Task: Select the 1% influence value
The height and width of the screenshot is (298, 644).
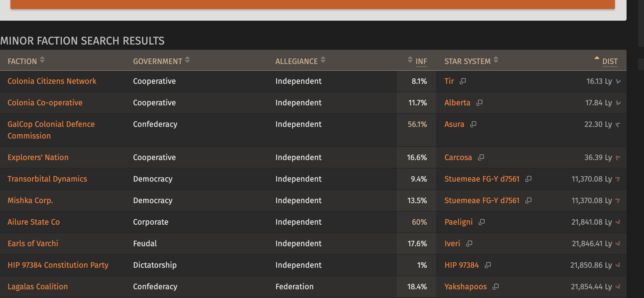Action: tap(422, 265)
